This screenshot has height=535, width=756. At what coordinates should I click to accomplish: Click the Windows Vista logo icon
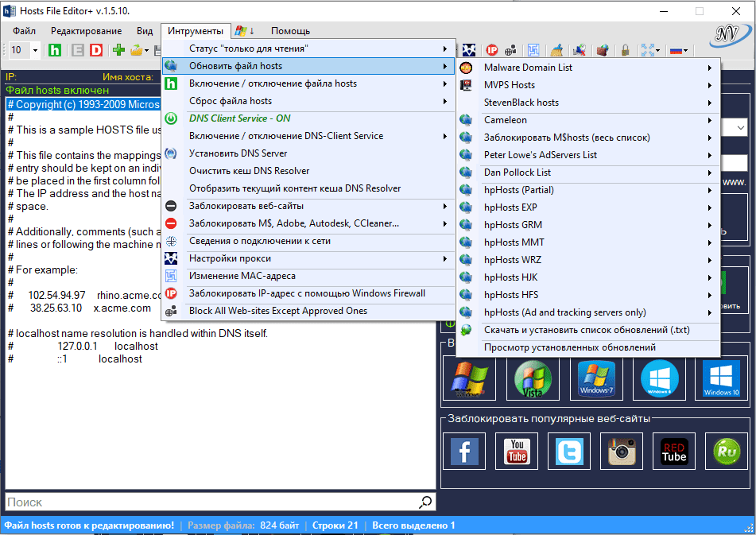(533, 380)
